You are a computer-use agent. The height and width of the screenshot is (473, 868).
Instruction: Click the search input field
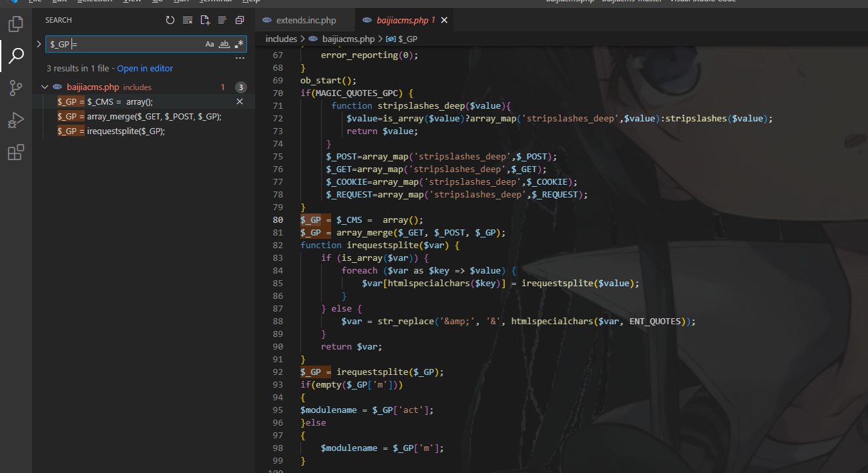124,44
